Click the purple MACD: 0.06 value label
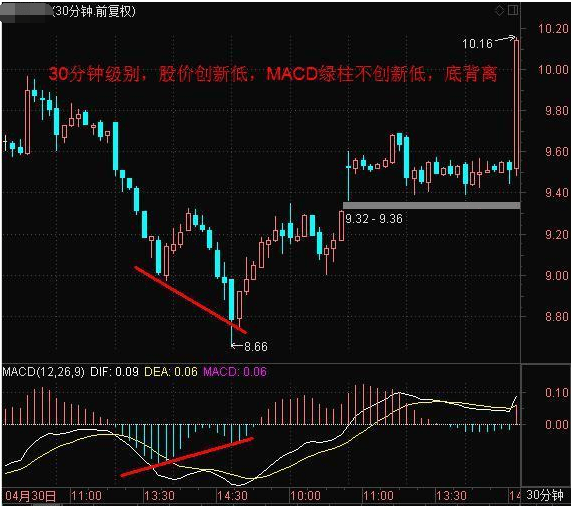Viewport: 577px width, 507px height. click(x=235, y=372)
